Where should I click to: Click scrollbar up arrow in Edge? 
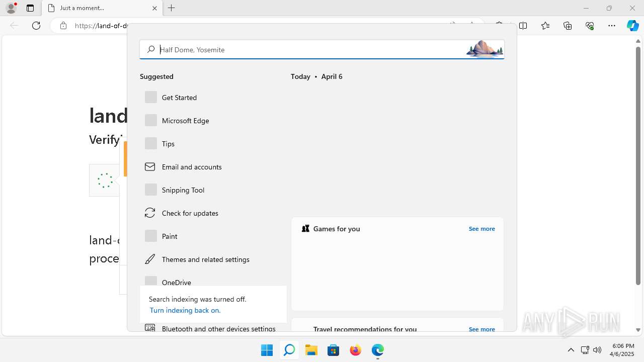tap(638, 41)
